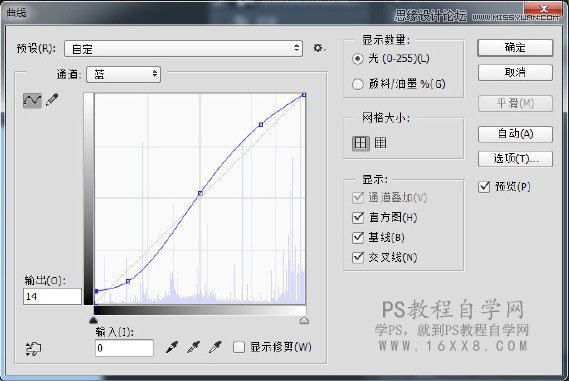Choose the detailed 10x10 grid size icon
Image resolution: width=569 pixels, height=381 pixels.
click(x=380, y=143)
